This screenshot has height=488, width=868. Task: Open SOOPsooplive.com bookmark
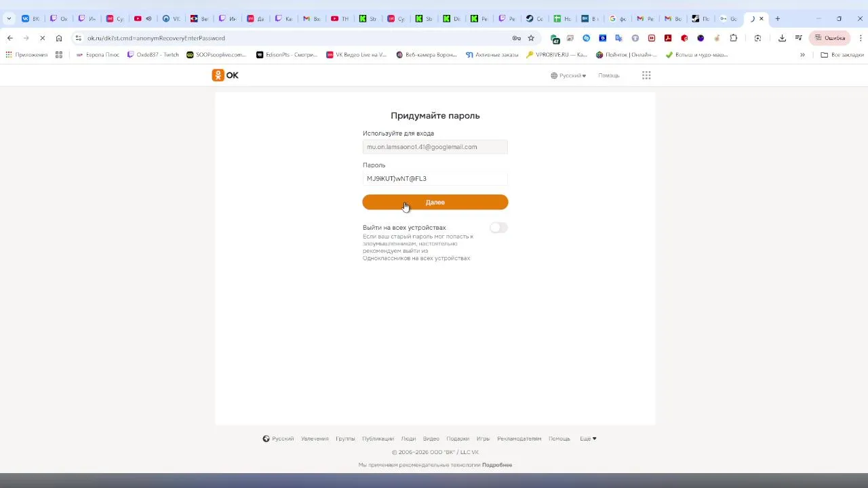click(216, 54)
